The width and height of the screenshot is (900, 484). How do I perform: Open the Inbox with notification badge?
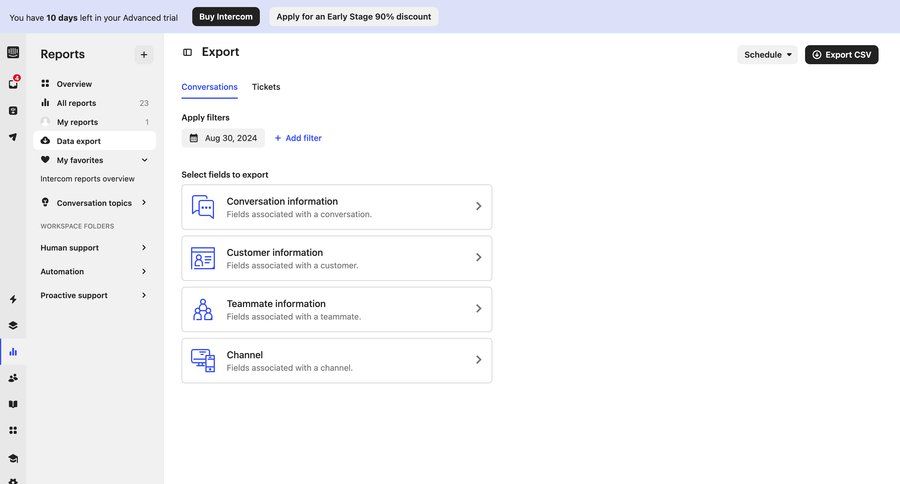coord(13,83)
